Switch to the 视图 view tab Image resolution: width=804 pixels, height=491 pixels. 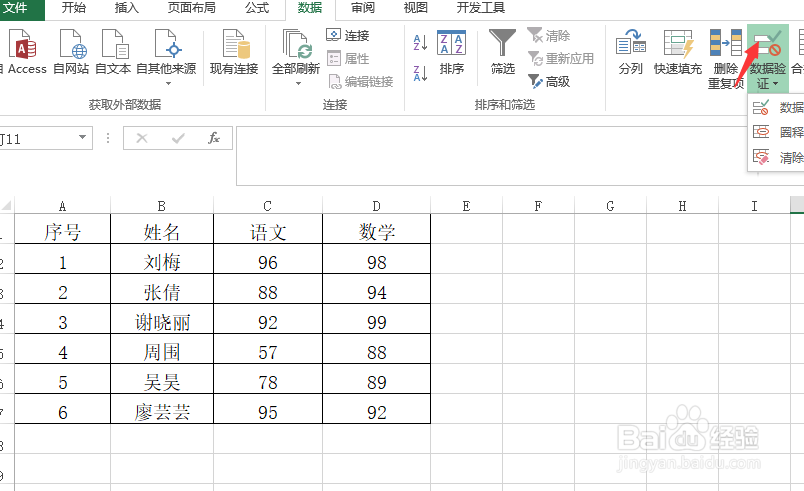click(415, 8)
